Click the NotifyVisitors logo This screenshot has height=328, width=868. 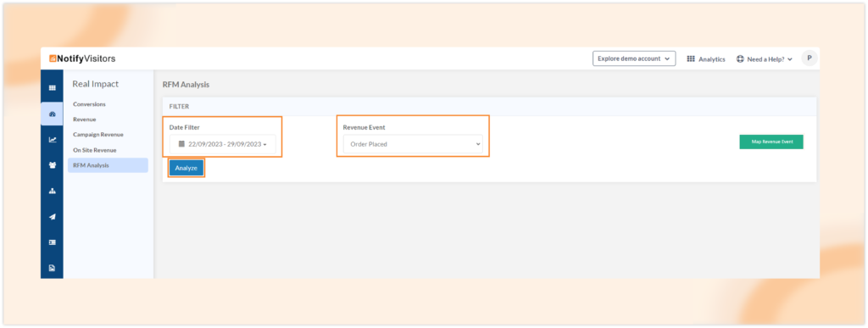[82, 58]
